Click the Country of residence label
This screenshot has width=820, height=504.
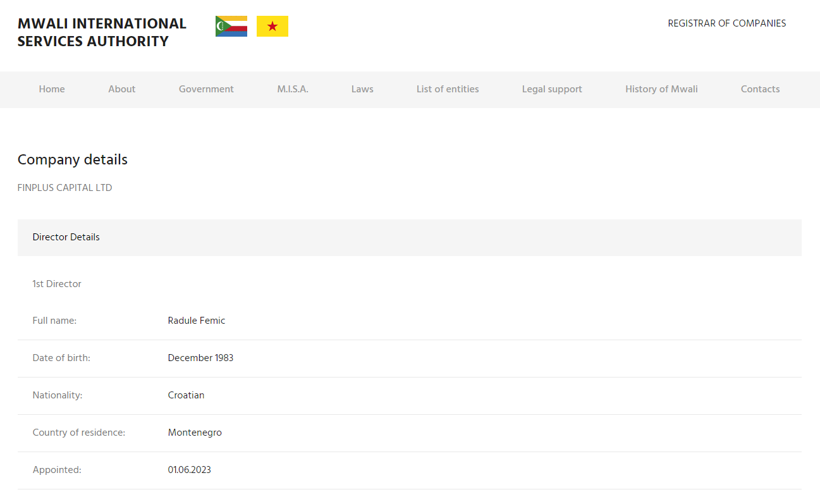point(79,433)
